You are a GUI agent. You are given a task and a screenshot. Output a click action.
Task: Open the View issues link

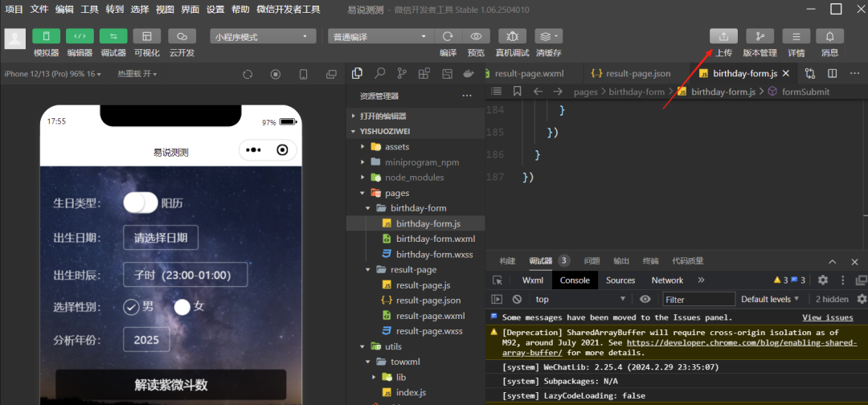(828, 317)
